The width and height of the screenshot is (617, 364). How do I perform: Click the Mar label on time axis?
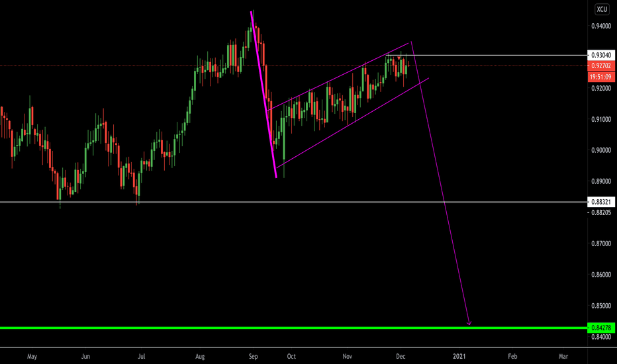tap(563, 357)
